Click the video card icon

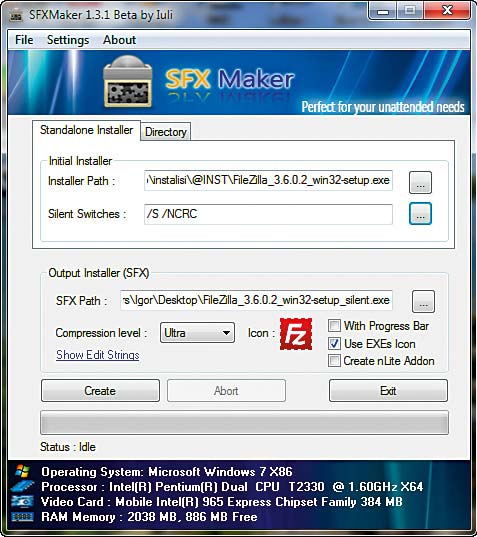22,502
